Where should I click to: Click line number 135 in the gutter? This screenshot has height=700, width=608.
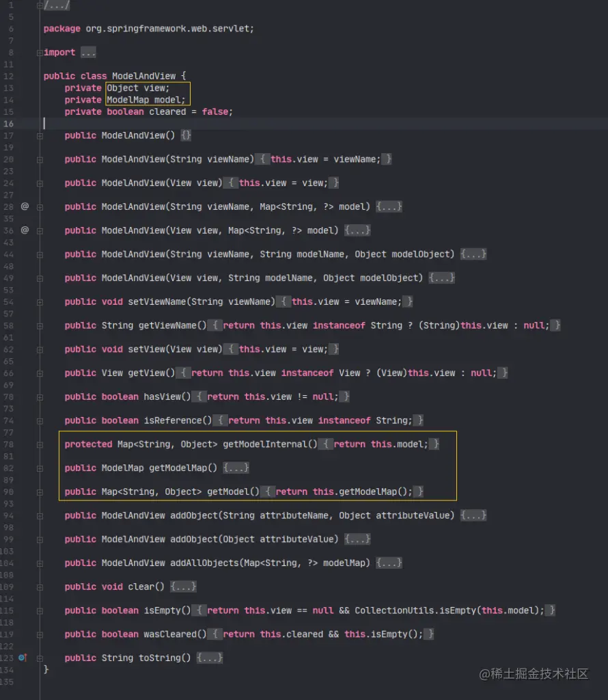point(7,682)
